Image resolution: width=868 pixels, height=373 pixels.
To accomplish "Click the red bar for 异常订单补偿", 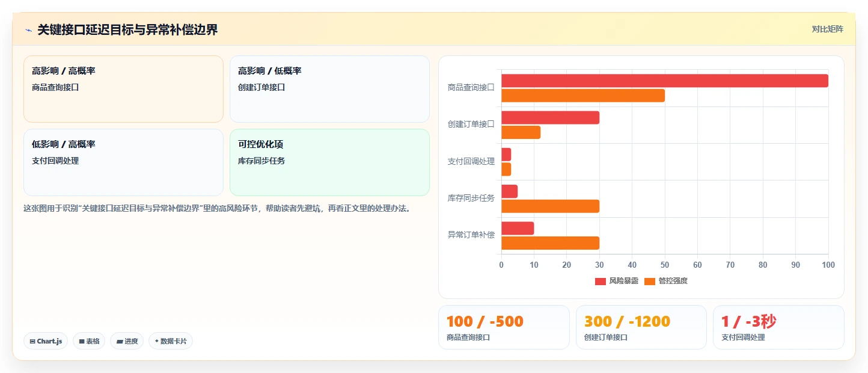I will [518, 228].
